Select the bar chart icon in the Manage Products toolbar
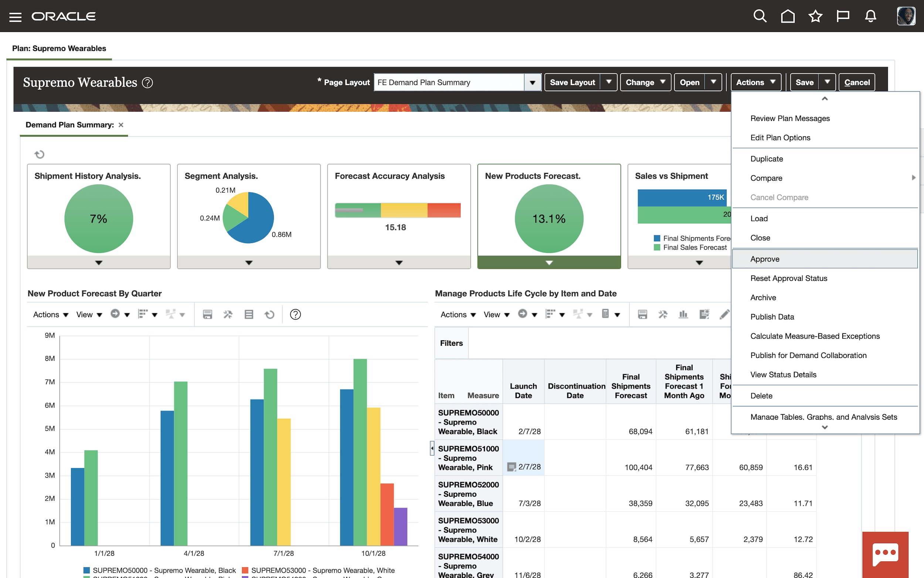 point(683,314)
